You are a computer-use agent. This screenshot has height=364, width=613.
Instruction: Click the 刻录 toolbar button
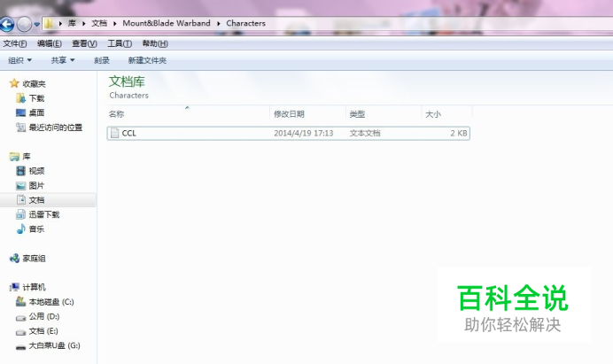click(x=102, y=60)
